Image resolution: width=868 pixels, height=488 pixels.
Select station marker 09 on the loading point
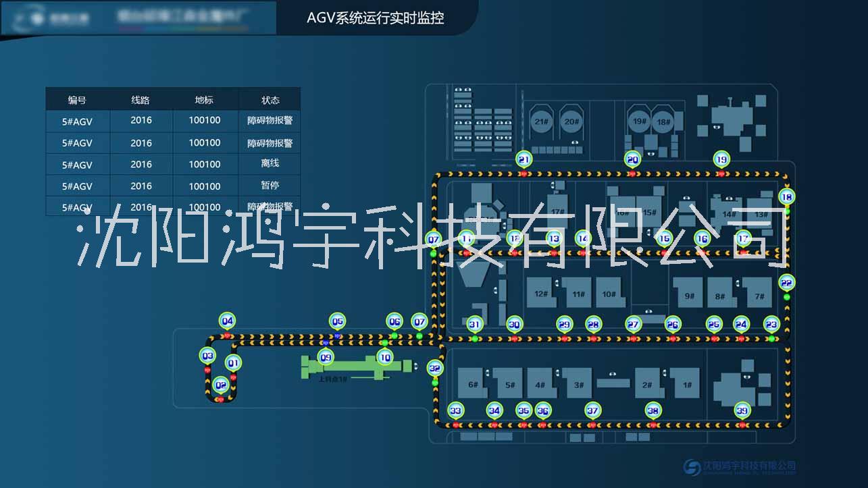(326, 357)
